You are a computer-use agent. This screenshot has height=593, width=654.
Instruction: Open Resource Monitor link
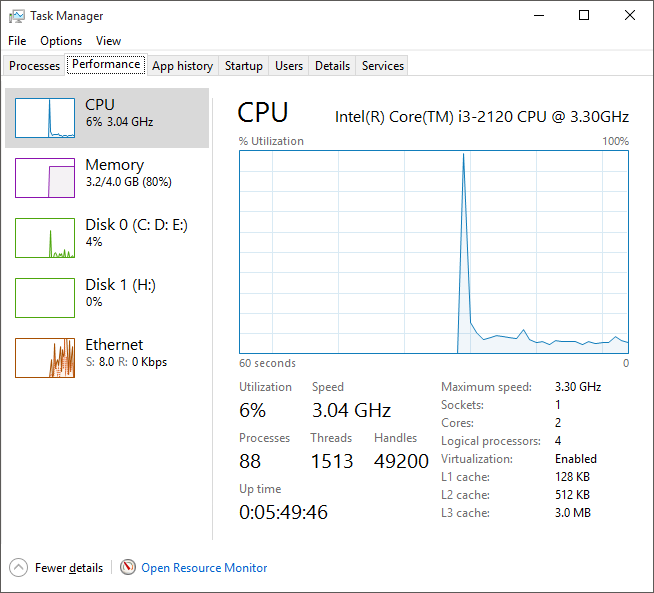tap(204, 568)
